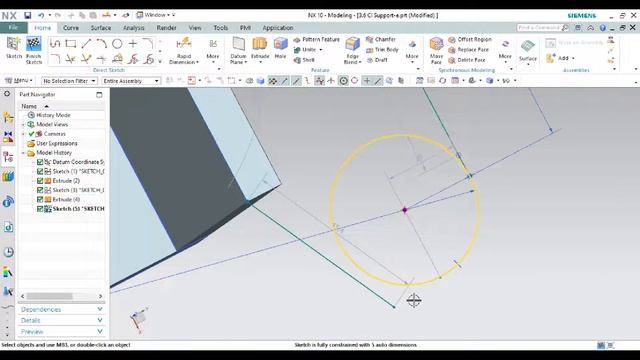Image resolution: width=640 pixels, height=360 pixels.
Task: Click the Move Face icon
Action: point(436,44)
